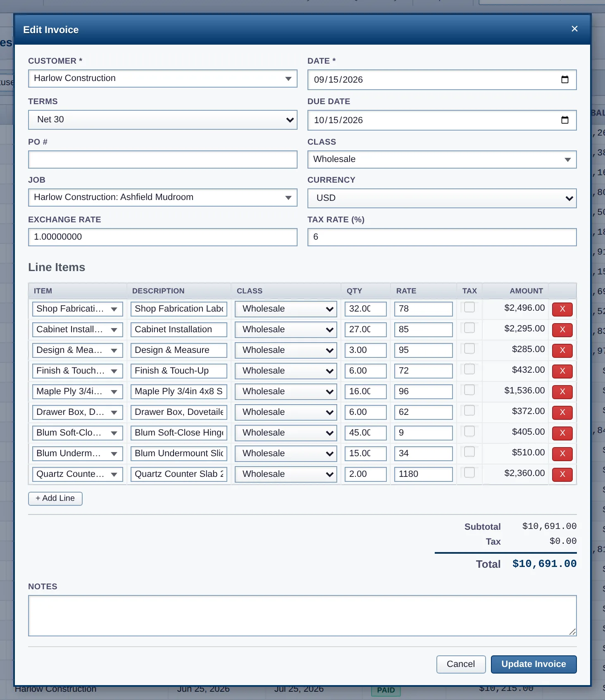Click Update Invoice button
The height and width of the screenshot is (700, 605).
(534, 664)
